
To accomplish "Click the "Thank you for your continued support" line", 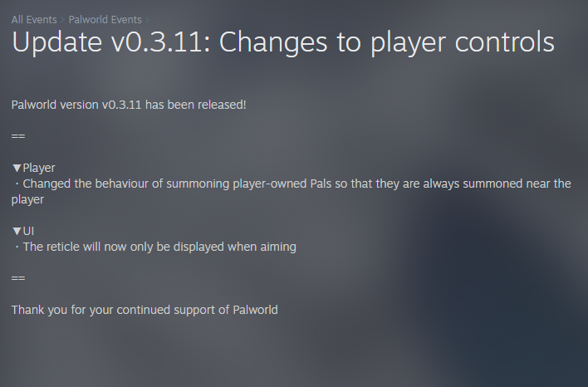I will [x=145, y=310].
